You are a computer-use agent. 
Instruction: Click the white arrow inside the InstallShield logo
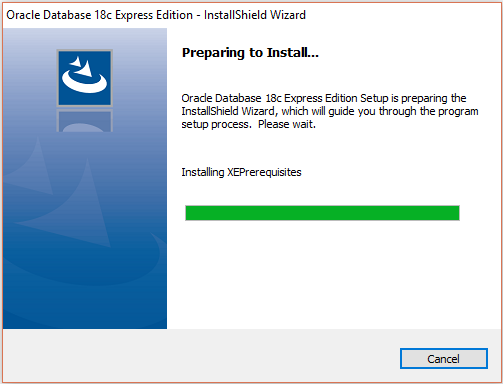(x=83, y=67)
